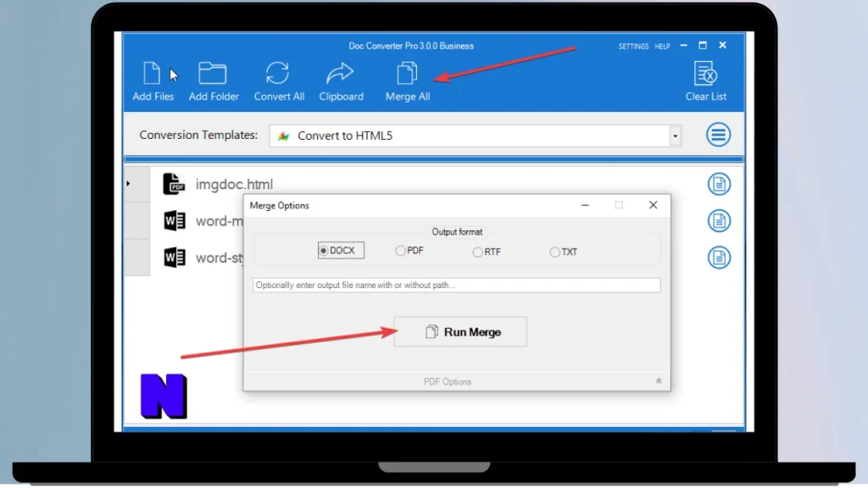This screenshot has height=488, width=868.
Task: Select the imgdoc.html file name
Action: click(x=234, y=184)
